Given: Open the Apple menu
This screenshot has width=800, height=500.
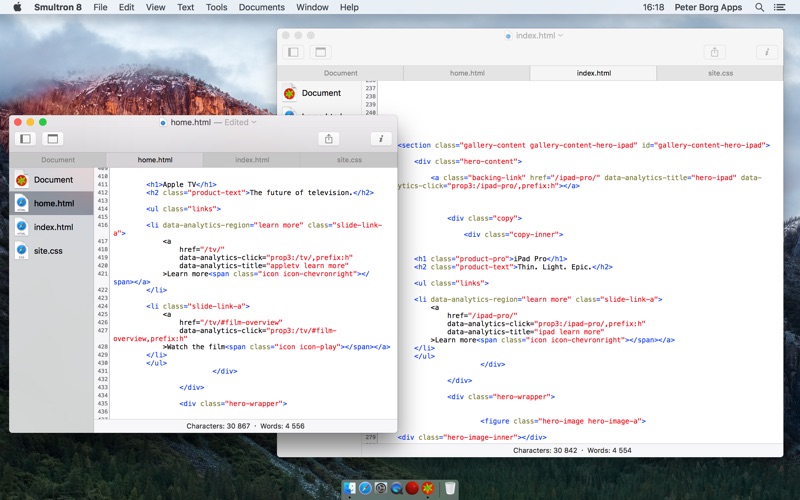Looking at the screenshot, I should point(17,7).
